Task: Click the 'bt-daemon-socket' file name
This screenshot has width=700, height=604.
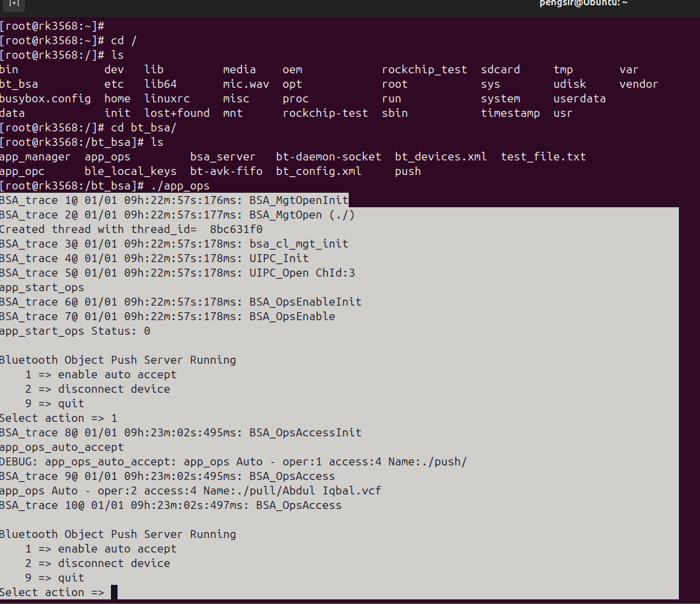Action: pyautogui.click(x=329, y=157)
